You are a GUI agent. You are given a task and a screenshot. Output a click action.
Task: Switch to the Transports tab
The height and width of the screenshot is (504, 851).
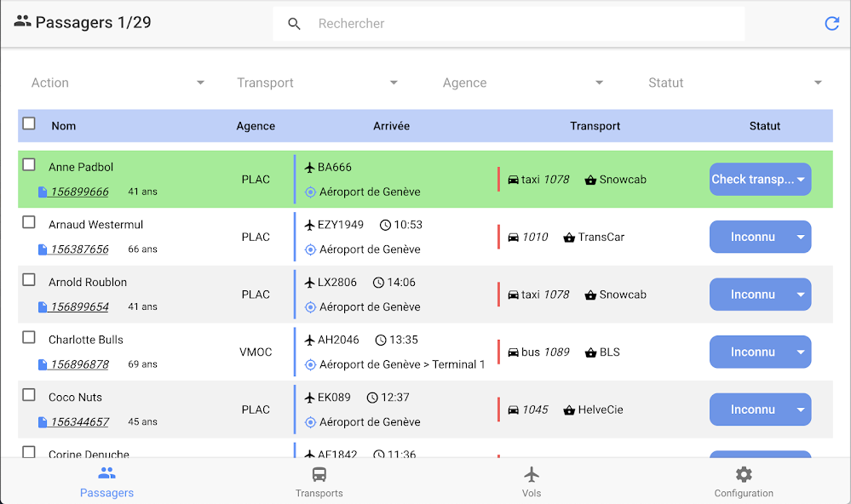coord(319,482)
